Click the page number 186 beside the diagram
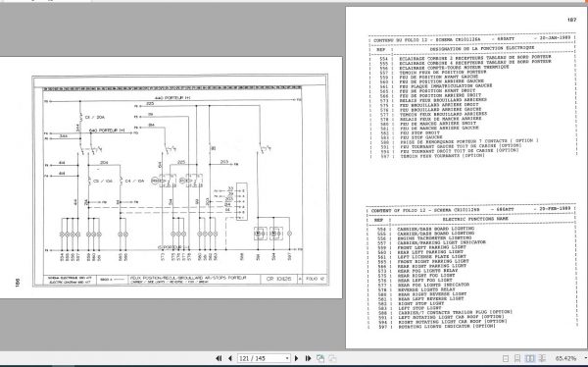The height and width of the screenshot is (367, 588). click(18, 282)
